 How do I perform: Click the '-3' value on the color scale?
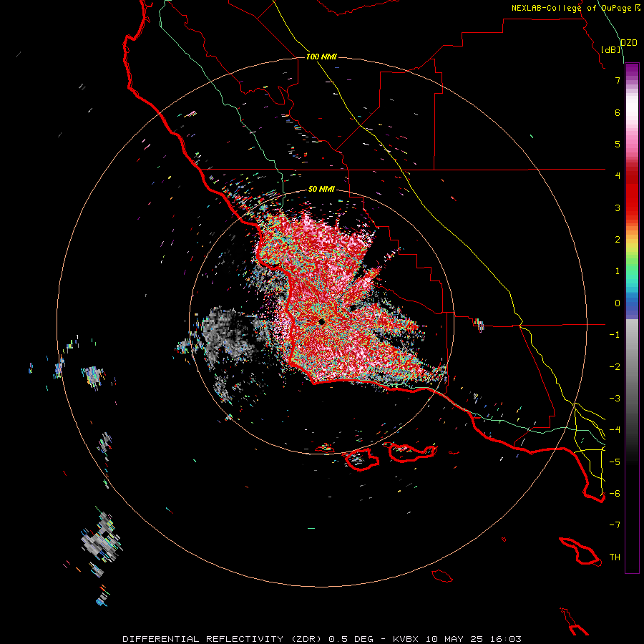[x=615, y=398]
